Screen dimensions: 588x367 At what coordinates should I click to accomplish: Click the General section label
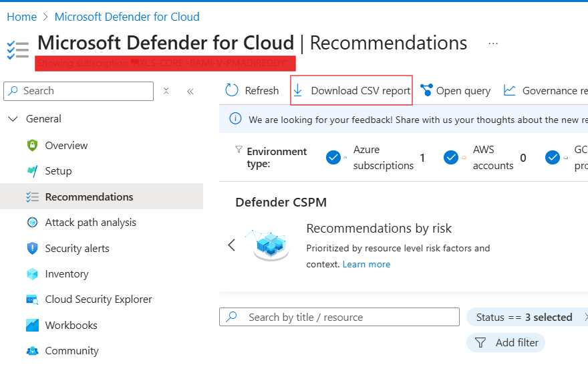43,119
